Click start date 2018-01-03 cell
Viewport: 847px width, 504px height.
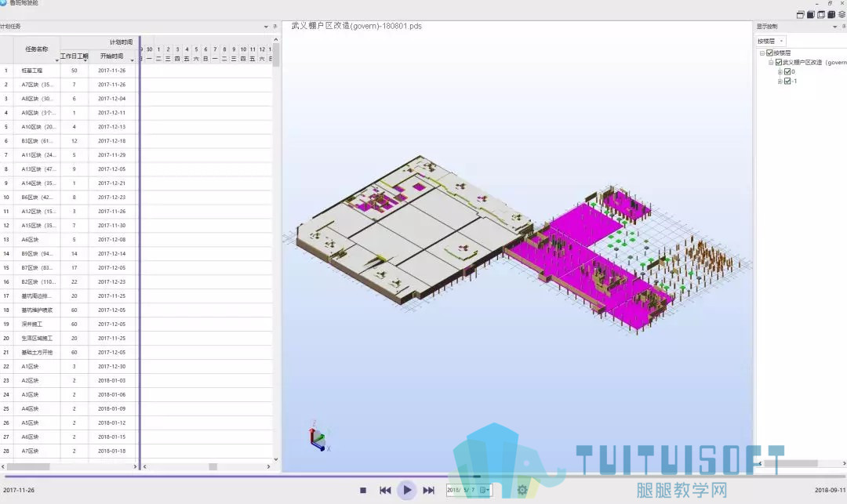(x=112, y=380)
